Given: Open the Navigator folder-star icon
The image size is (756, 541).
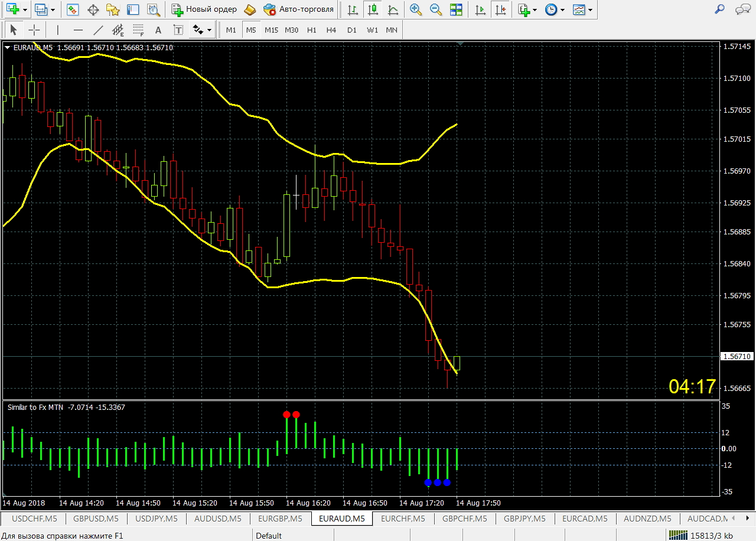Looking at the screenshot, I should coord(113,9).
